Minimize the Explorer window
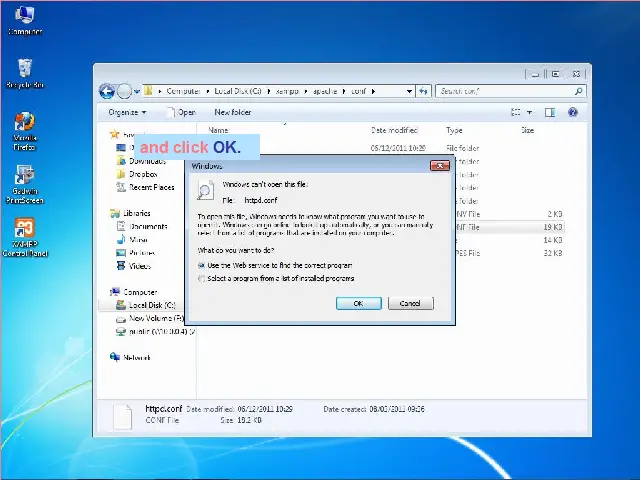The height and width of the screenshot is (480, 640). pyautogui.click(x=535, y=74)
